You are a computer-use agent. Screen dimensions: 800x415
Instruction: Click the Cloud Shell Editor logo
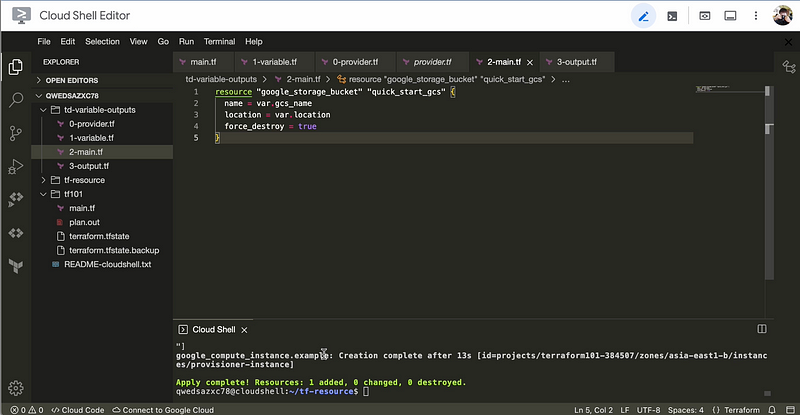(21, 16)
